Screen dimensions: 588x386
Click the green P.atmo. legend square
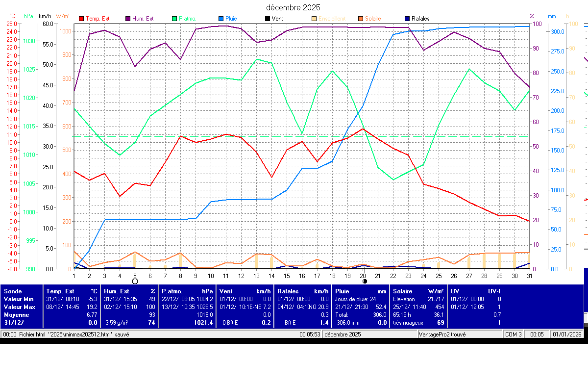pos(174,19)
